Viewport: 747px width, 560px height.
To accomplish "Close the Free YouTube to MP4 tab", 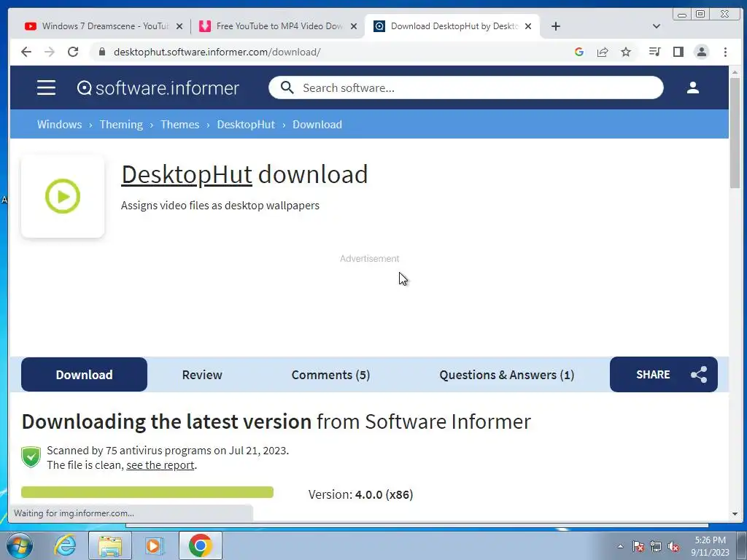I will (354, 26).
